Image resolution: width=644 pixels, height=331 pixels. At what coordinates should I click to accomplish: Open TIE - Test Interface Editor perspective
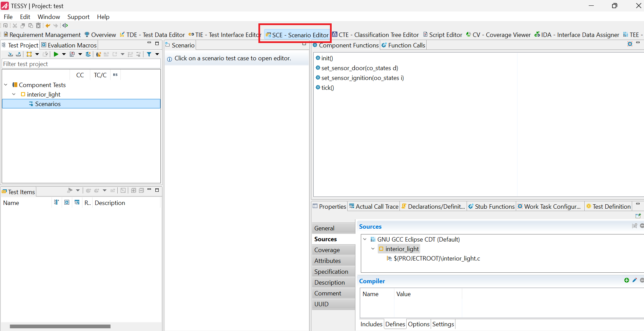pos(225,35)
